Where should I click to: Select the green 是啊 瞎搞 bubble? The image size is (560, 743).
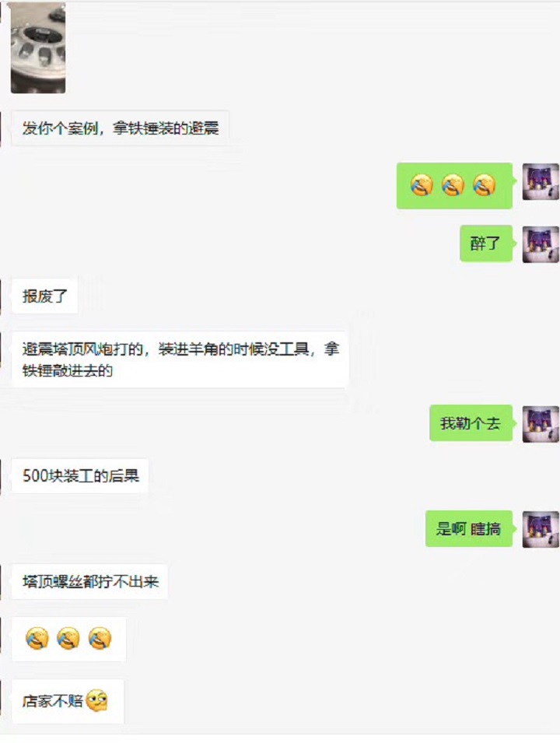click(x=468, y=528)
